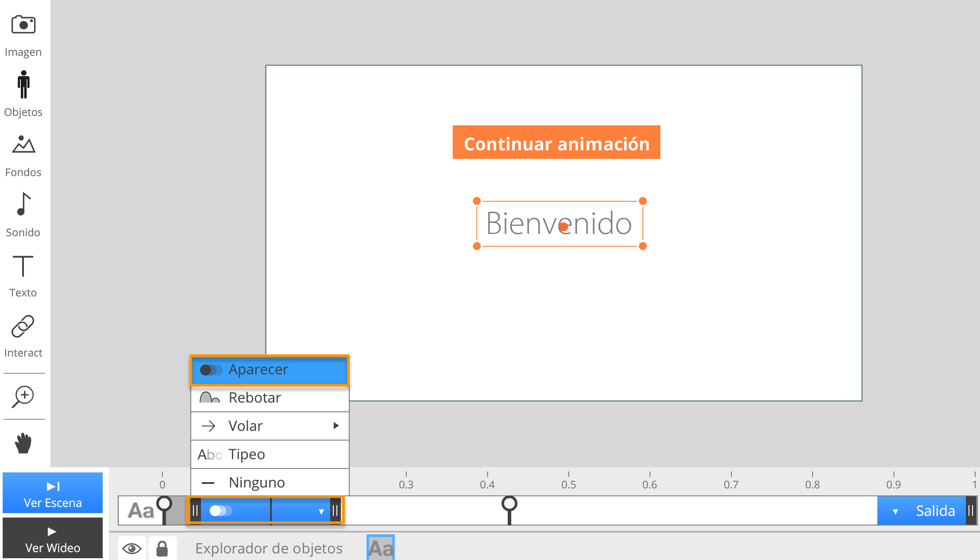Click the Ver Escena button
This screenshot has width=980, height=560.
click(x=53, y=493)
